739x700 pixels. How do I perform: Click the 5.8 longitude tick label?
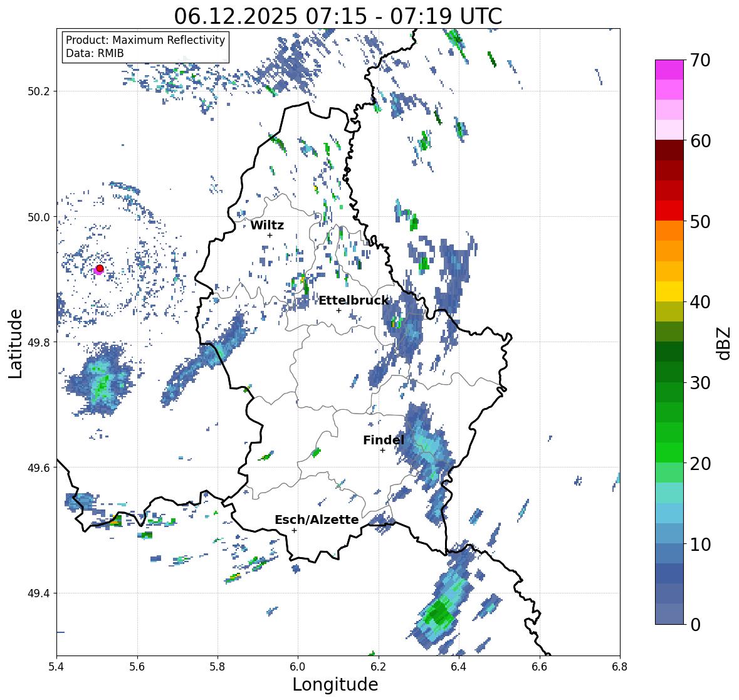pos(218,667)
